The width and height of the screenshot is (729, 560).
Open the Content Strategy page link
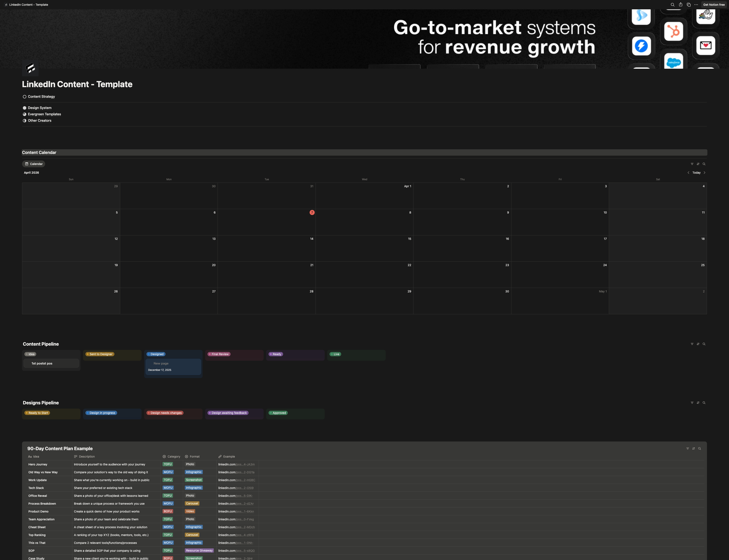pos(41,97)
